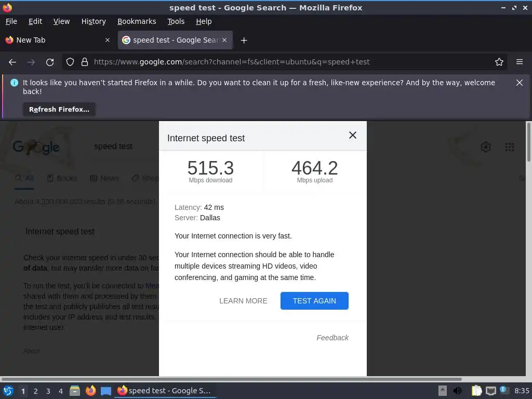Open the Help menu
This screenshot has width=532, height=399.
click(204, 21)
